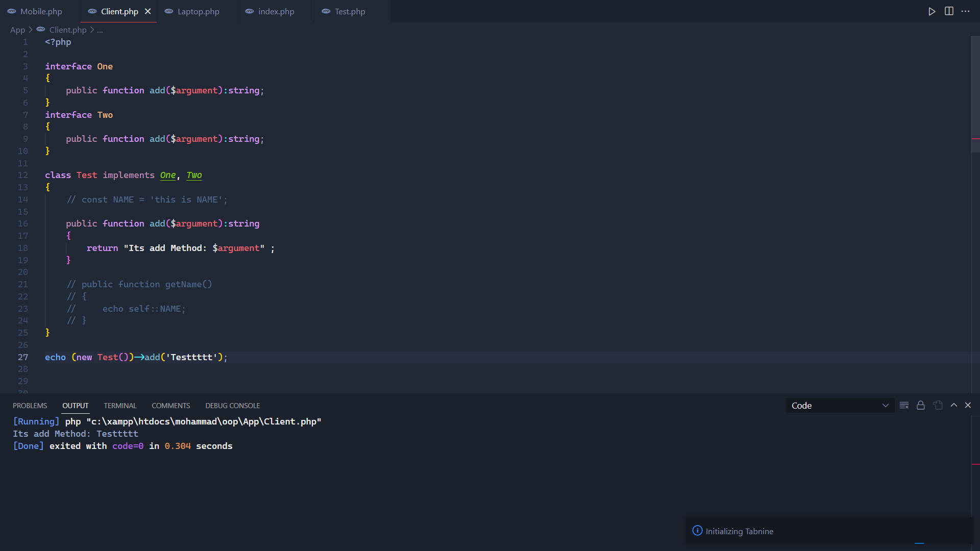Click the underlined 'One' in implements clause
This screenshot has height=551, width=980.
[x=168, y=175]
